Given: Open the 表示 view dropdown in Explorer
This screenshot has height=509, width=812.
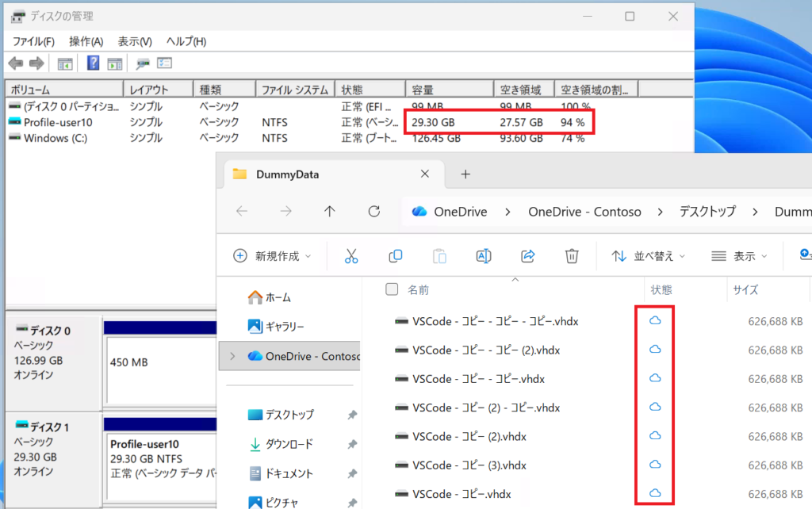Looking at the screenshot, I should tap(739, 256).
